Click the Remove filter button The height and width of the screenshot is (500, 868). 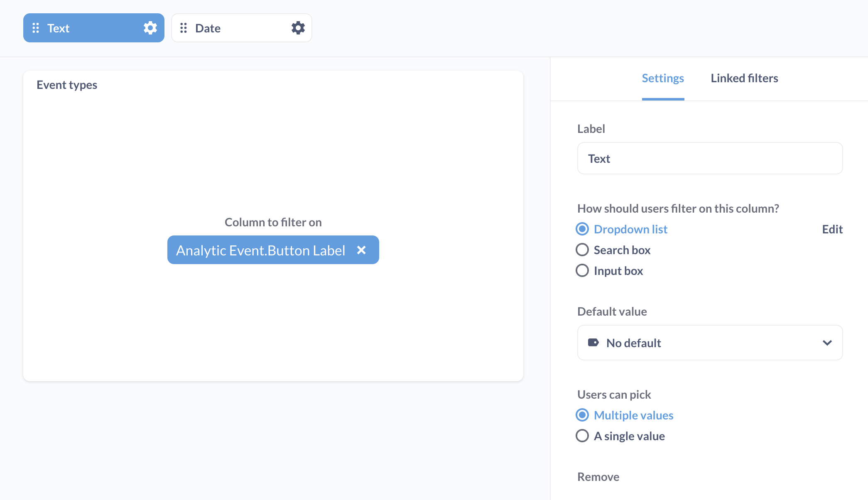coord(598,477)
